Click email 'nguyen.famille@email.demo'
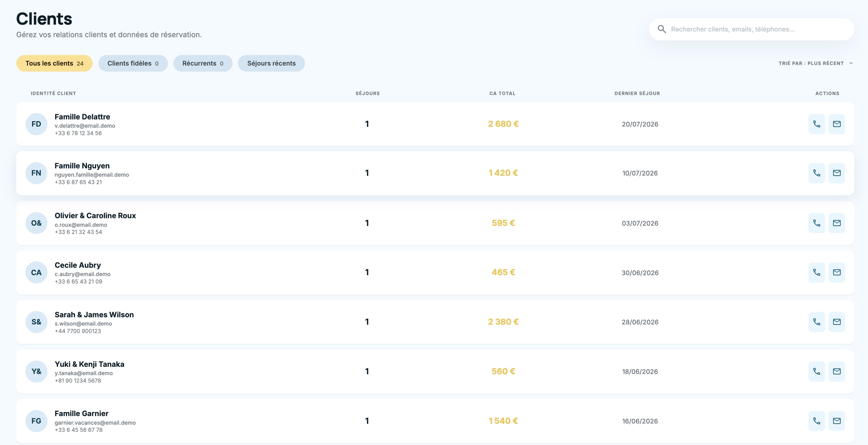The width and height of the screenshot is (868, 445). pyautogui.click(x=92, y=175)
